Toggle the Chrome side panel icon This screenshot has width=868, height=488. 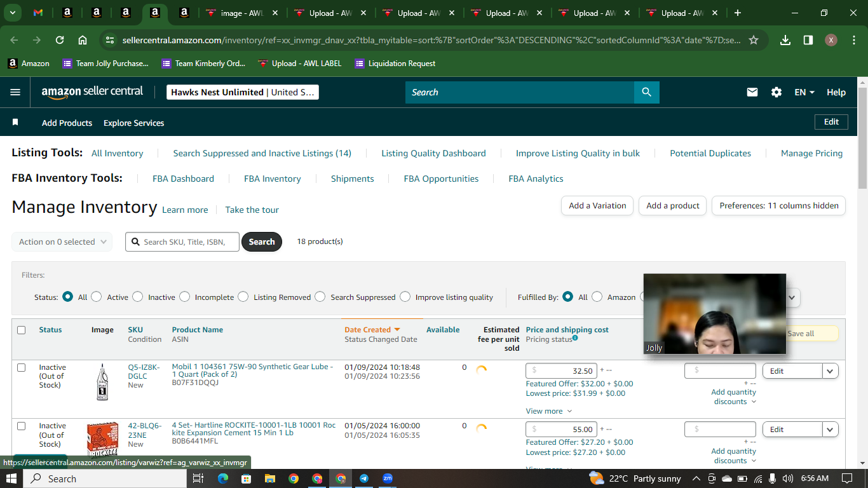pyautogui.click(x=808, y=40)
